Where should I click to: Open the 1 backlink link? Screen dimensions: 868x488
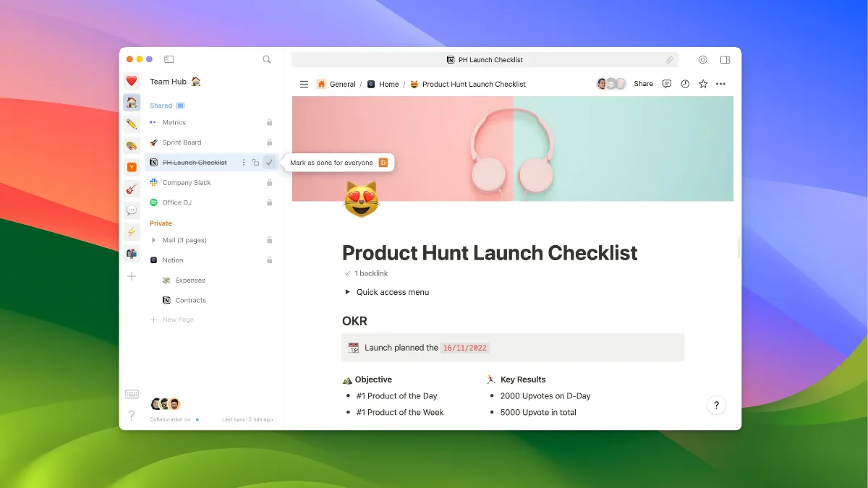coord(366,273)
